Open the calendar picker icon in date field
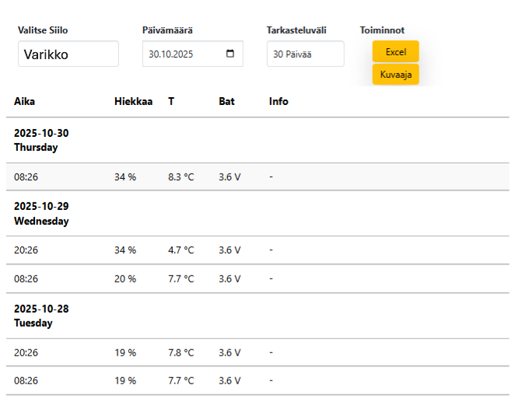Image resolution: width=515 pixels, height=420 pixels. 229,54
